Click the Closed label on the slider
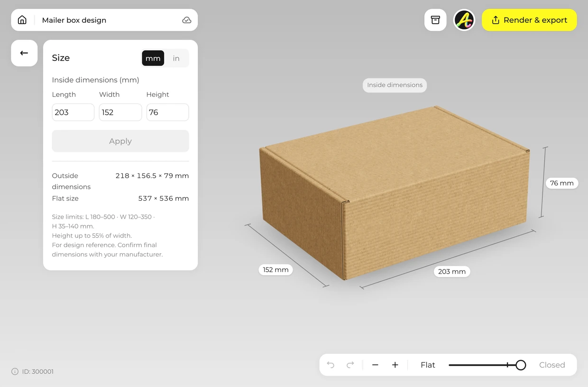 [x=552, y=365]
